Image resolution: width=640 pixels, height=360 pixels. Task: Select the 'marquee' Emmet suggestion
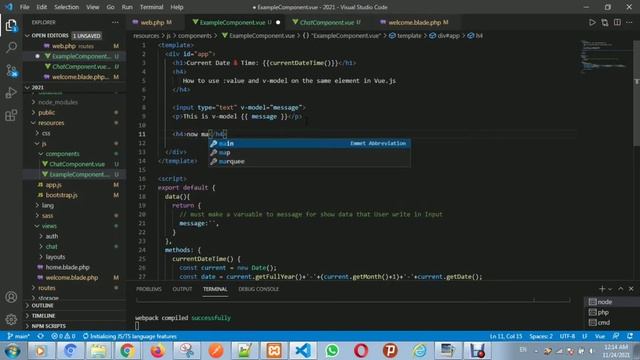click(x=309, y=162)
